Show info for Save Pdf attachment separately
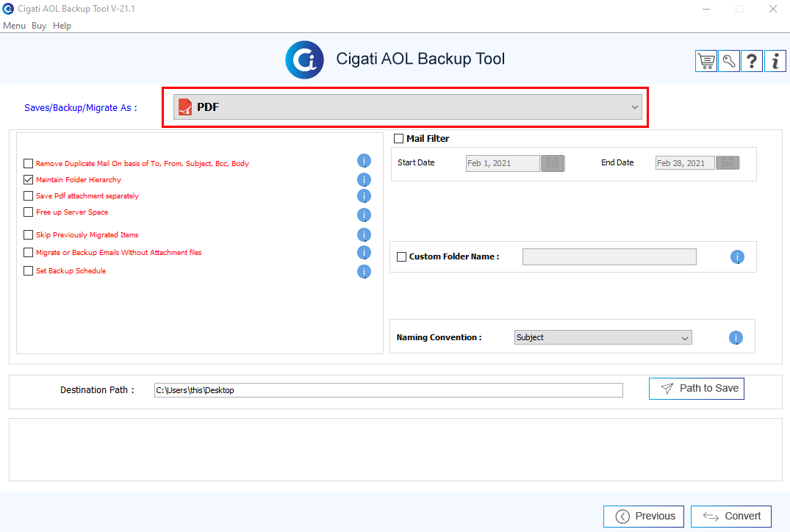The image size is (790, 532). coord(364,196)
